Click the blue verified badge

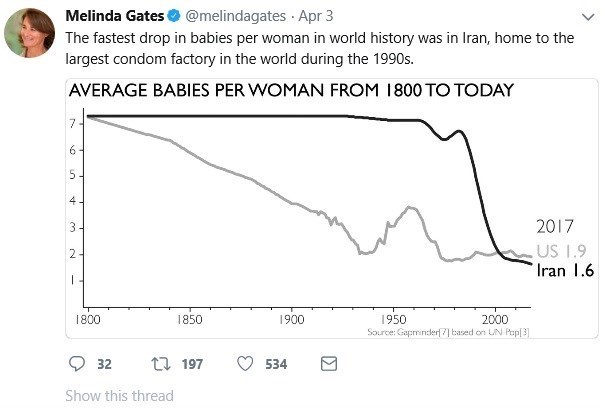click(172, 17)
